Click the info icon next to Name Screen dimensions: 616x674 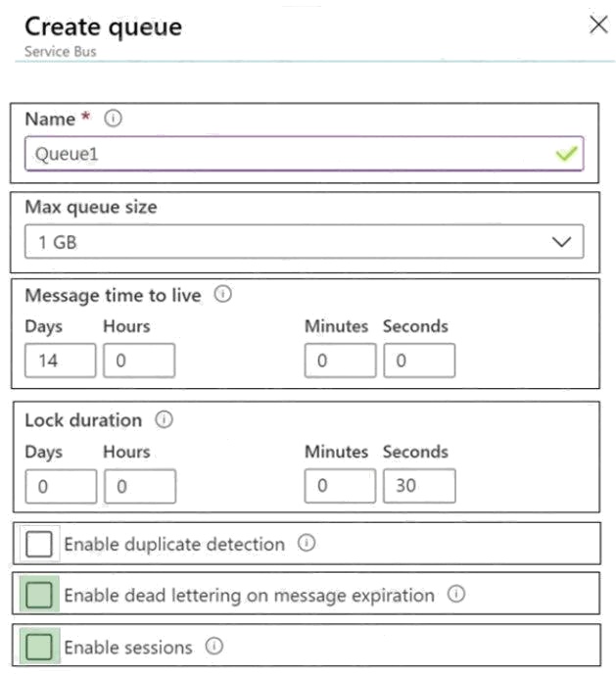(x=113, y=120)
